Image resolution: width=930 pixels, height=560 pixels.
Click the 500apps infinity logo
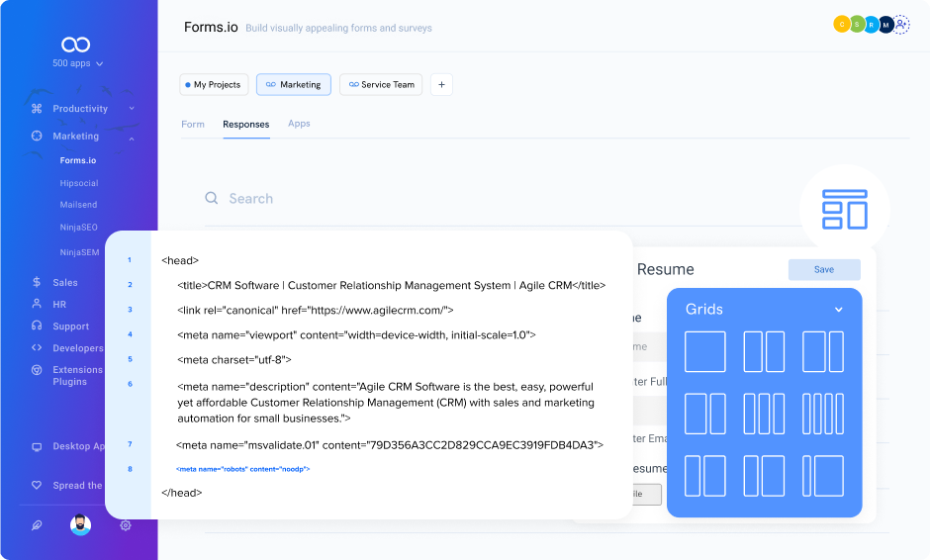[76, 45]
